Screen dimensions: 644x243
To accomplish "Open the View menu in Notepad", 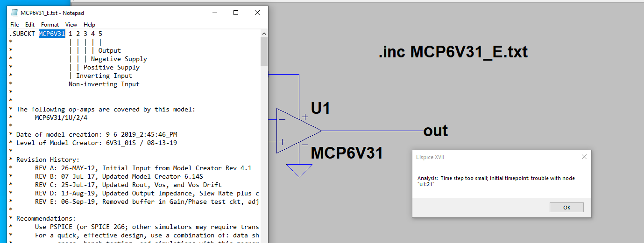I will coord(71,25).
